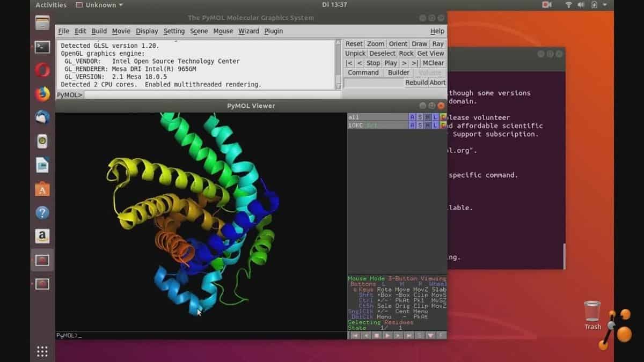Open S show menu for all
Screen dimensions: 644x362
(x=420, y=117)
